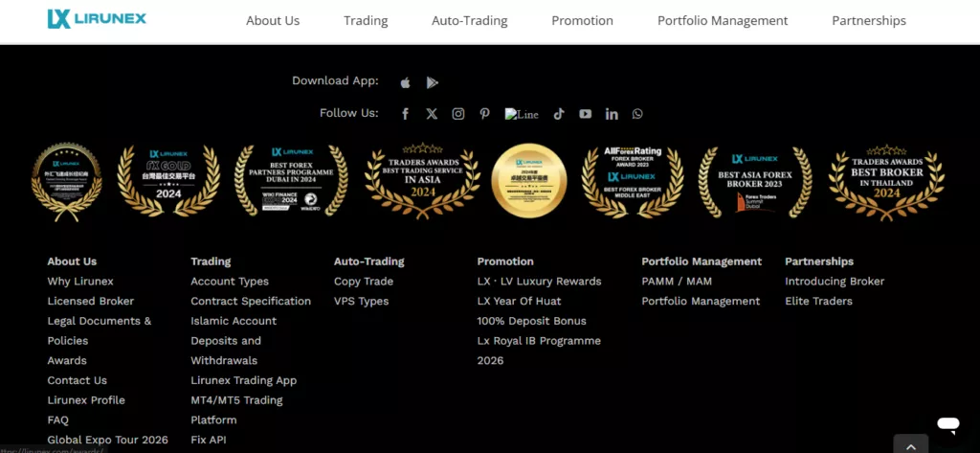Open the Line social link icon
This screenshot has height=453, width=980.
click(x=522, y=115)
